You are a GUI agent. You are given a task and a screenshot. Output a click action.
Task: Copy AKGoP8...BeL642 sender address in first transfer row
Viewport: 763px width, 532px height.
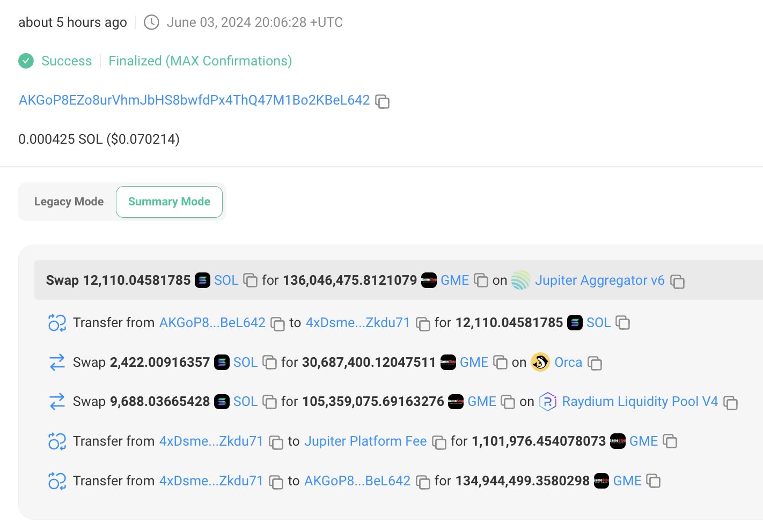pos(278,324)
